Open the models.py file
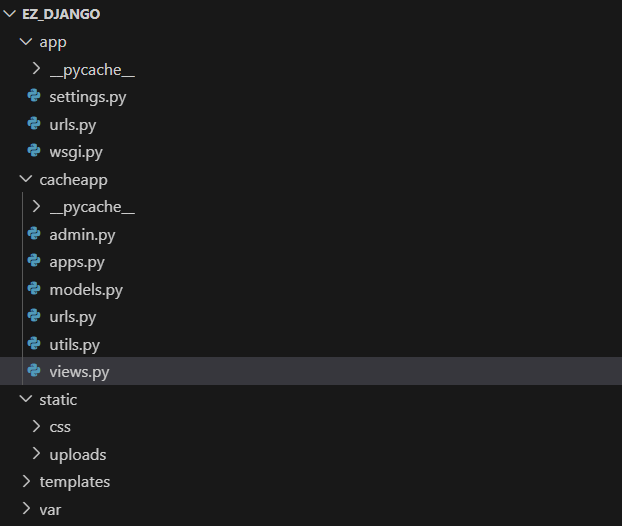 point(85,290)
